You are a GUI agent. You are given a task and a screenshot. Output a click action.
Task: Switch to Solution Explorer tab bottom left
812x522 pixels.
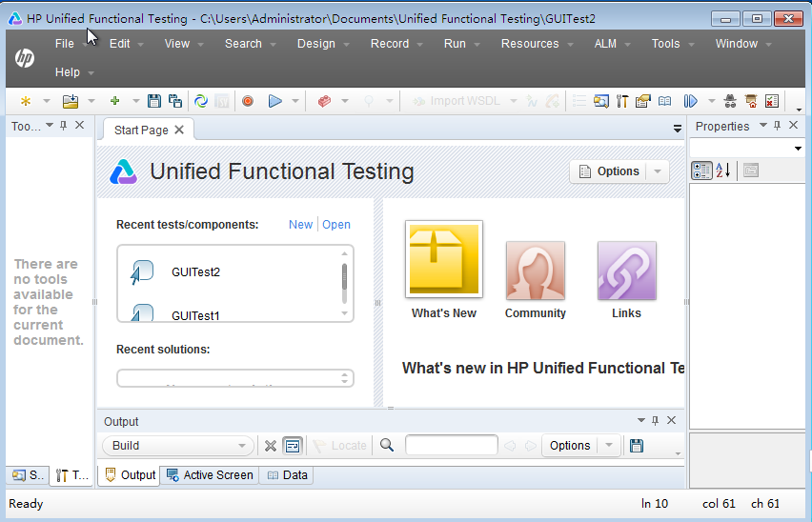pos(28,475)
